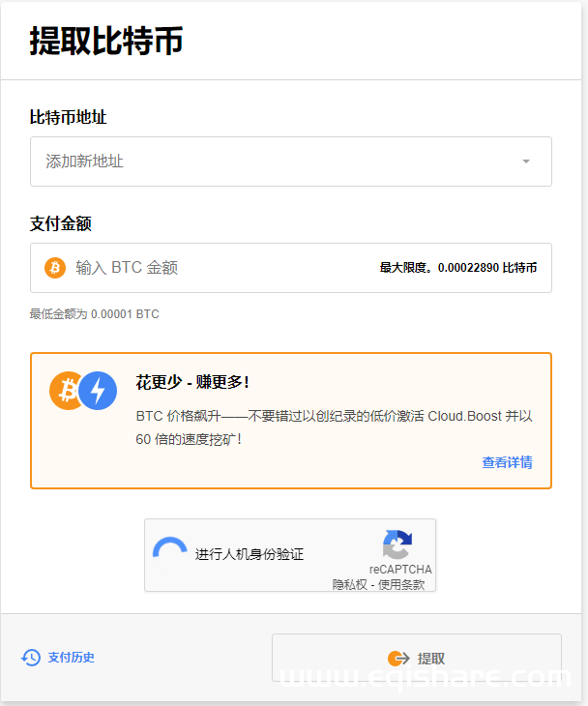Click the orange Bitcoin icon in the promo banner

pos(68,390)
